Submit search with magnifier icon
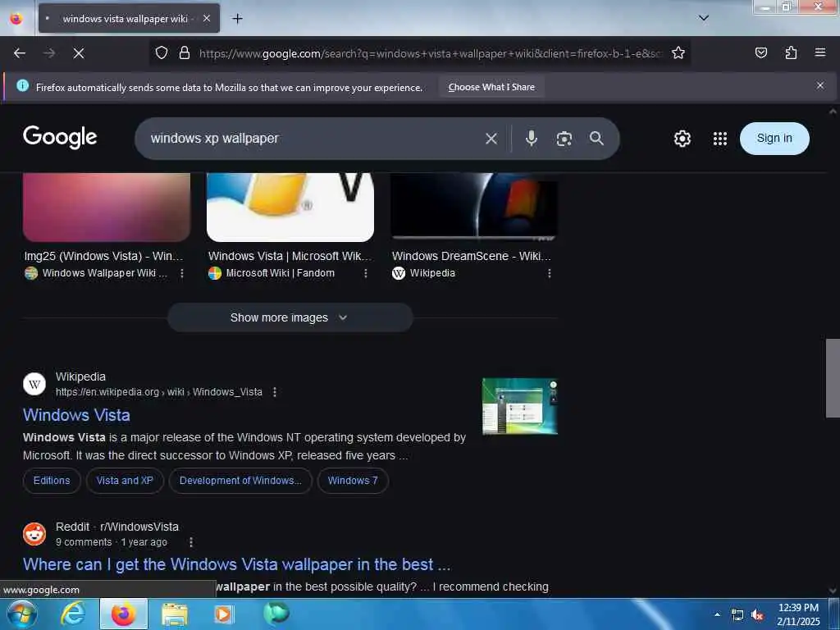 [x=597, y=138]
